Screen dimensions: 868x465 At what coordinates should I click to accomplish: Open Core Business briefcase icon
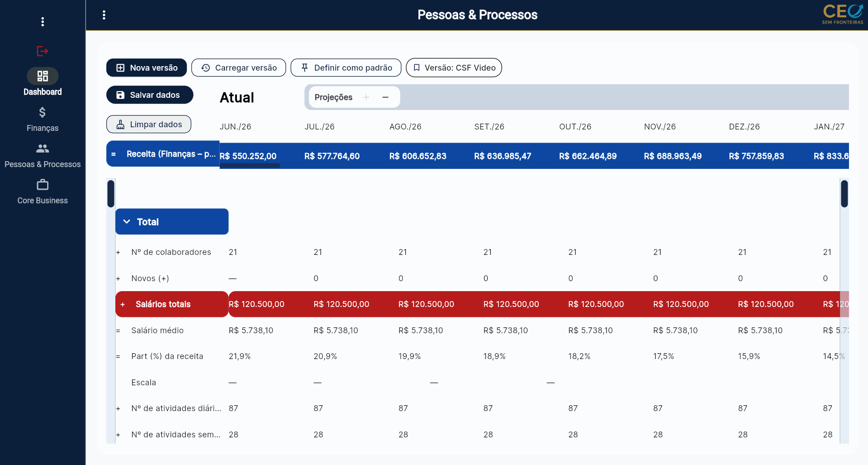tap(43, 185)
